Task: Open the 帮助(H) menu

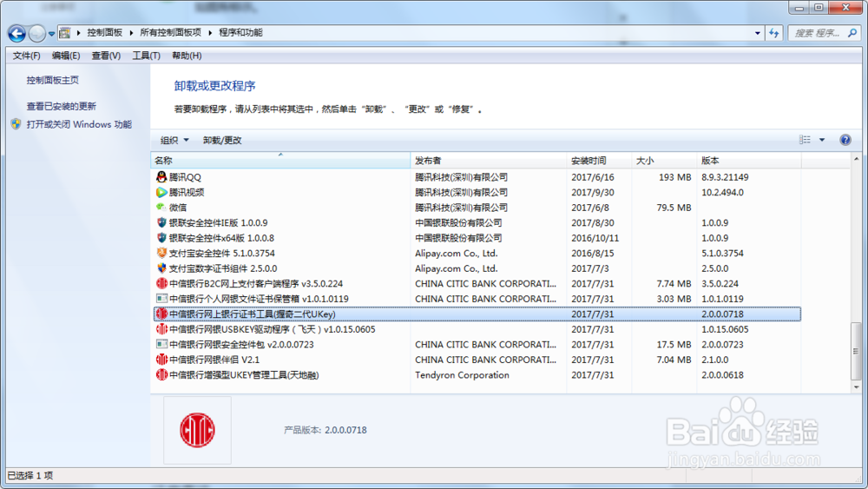Action: (x=187, y=56)
